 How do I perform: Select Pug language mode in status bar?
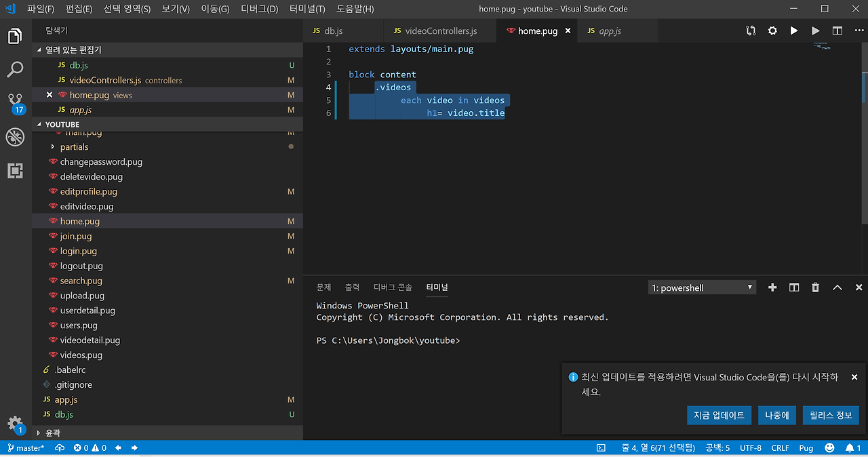806,448
